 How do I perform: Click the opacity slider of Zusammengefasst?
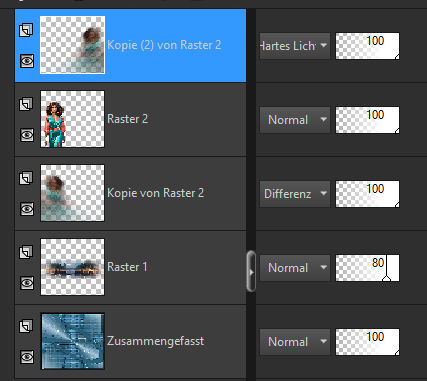click(x=367, y=342)
